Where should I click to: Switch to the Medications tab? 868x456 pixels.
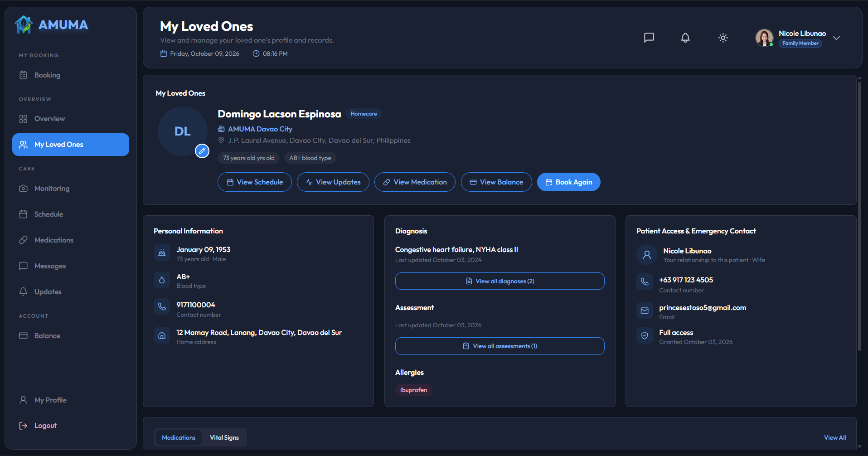179,437
